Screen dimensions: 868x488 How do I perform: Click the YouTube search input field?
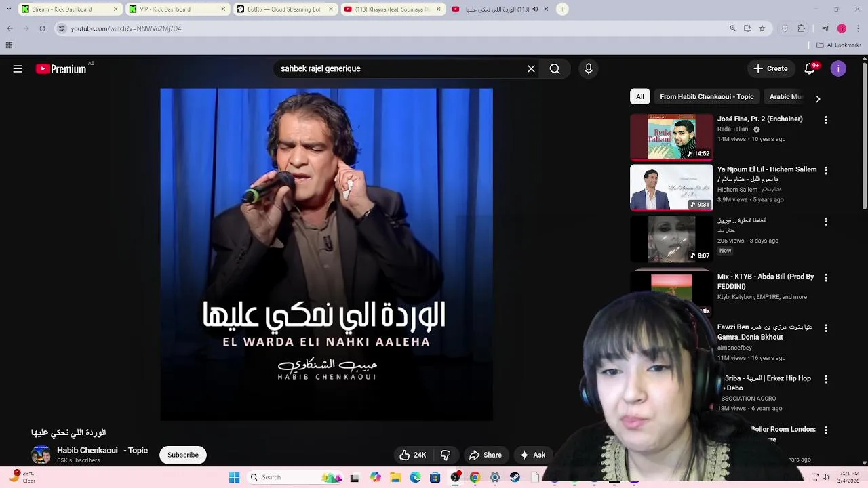coord(400,68)
